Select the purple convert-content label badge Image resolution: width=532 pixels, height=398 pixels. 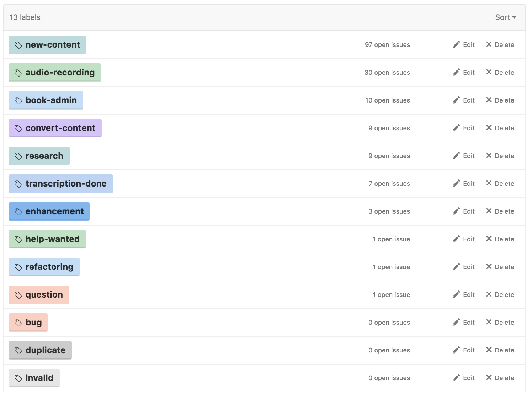click(55, 128)
